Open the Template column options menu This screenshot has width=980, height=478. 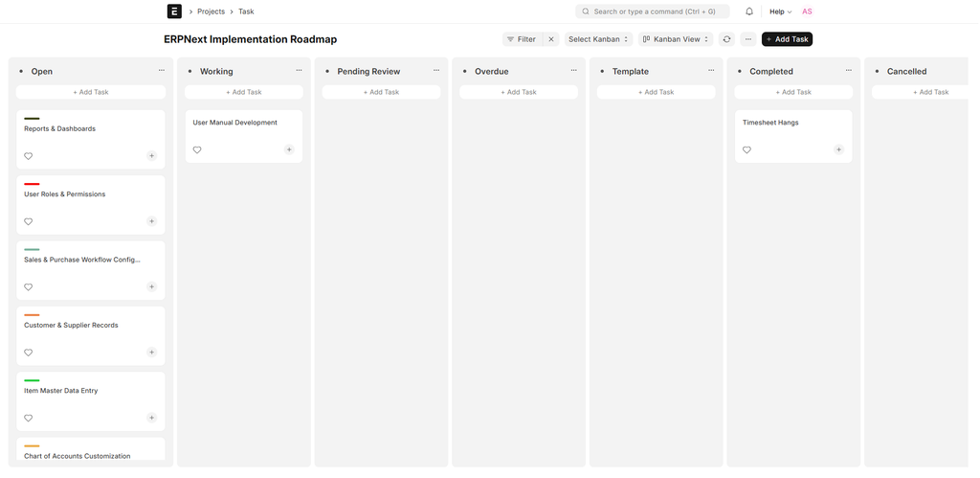711,71
